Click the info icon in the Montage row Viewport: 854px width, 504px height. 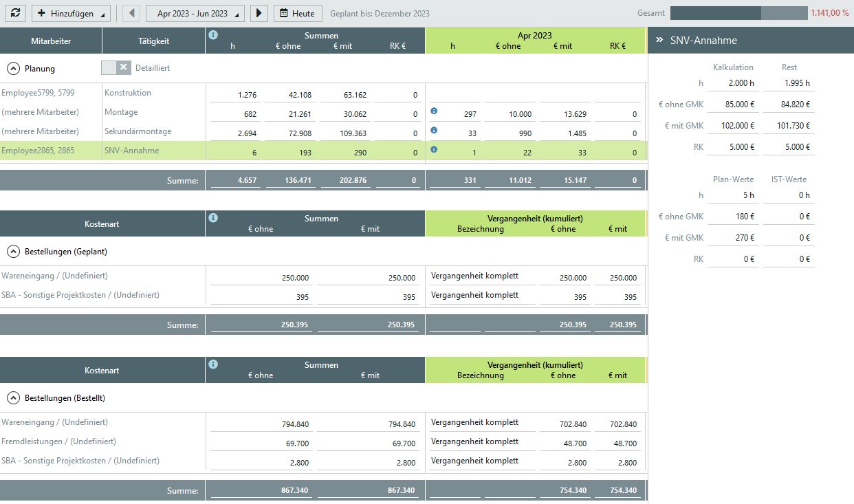[434, 111]
